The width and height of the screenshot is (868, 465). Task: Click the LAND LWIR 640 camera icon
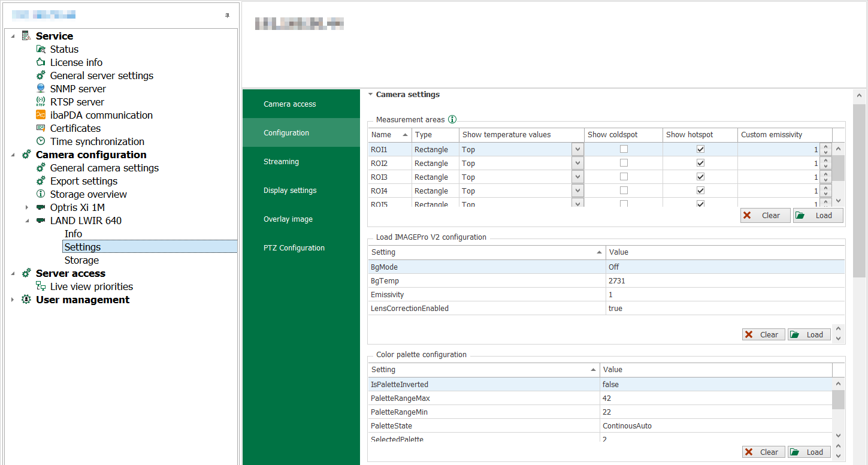tap(41, 221)
